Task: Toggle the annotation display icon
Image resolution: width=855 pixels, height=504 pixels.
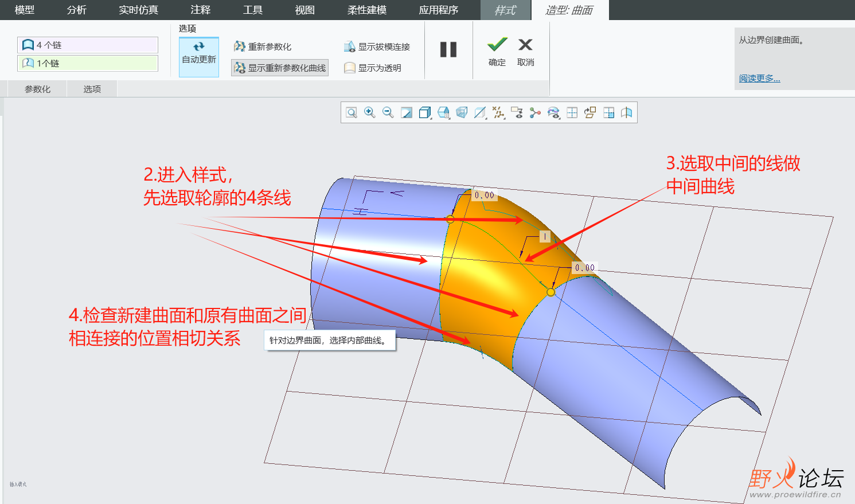Action: click(x=517, y=112)
